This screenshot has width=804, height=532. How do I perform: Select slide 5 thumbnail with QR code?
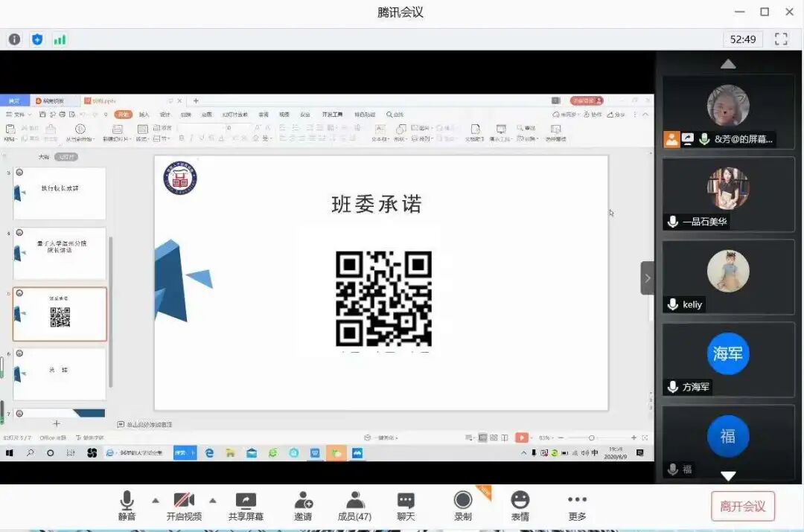point(60,314)
